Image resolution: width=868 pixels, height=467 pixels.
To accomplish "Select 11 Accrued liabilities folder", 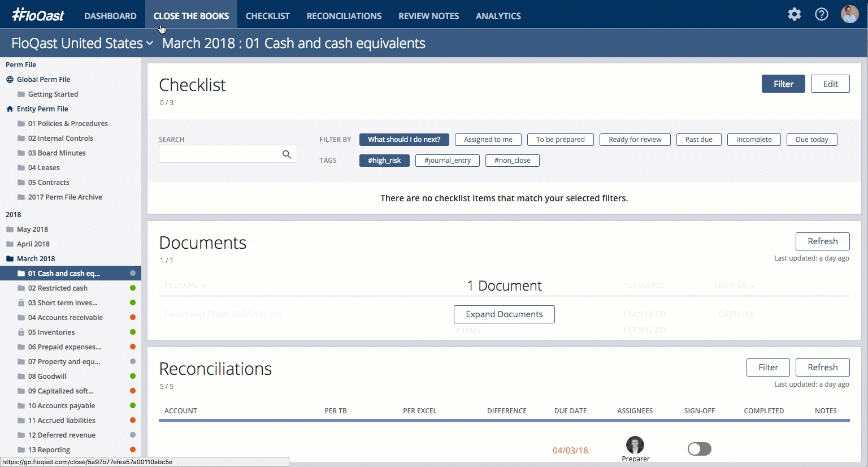I will coord(62,421).
